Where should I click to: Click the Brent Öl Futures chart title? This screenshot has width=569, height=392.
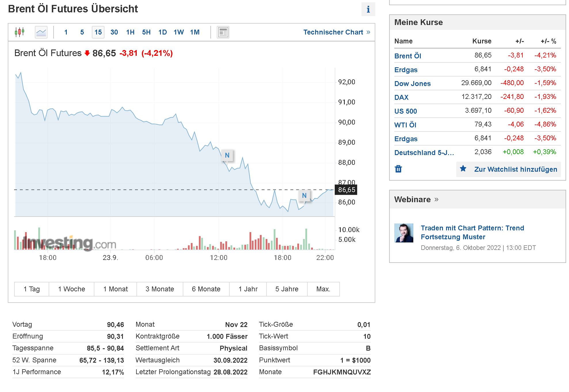point(48,53)
